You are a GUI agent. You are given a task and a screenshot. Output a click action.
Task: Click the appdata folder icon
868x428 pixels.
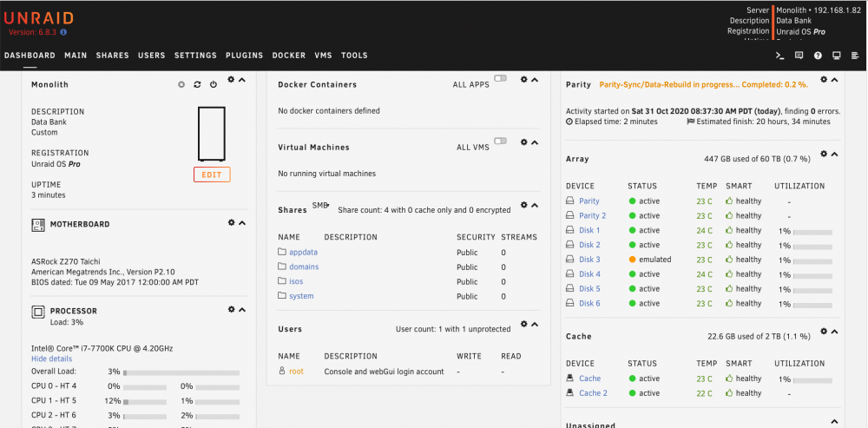point(282,252)
